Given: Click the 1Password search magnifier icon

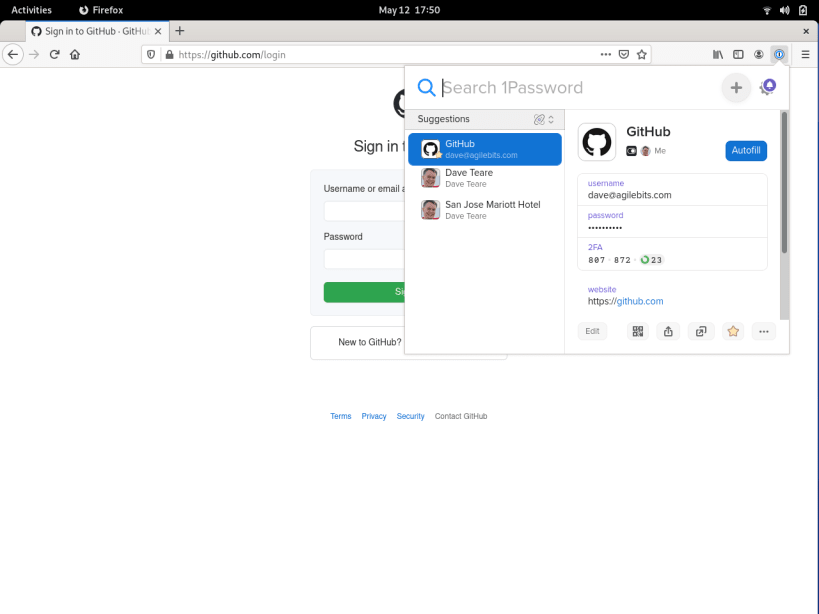Looking at the screenshot, I should coord(426,87).
